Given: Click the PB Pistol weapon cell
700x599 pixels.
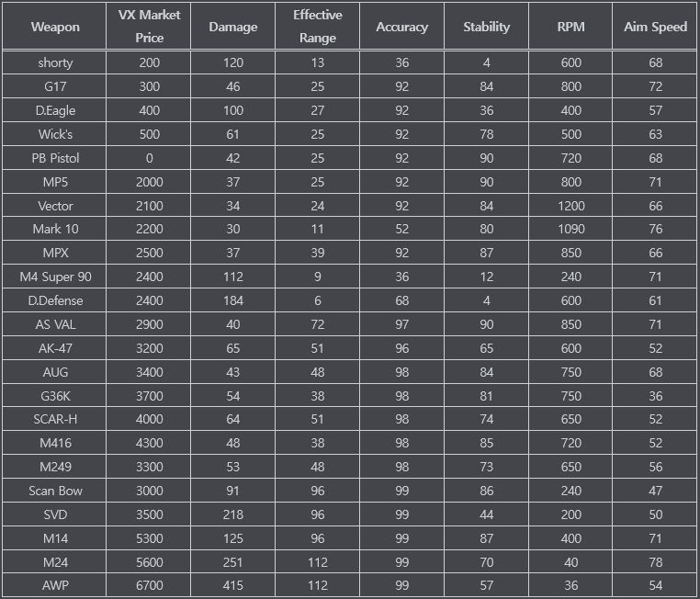Looking at the screenshot, I should coord(54,158).
